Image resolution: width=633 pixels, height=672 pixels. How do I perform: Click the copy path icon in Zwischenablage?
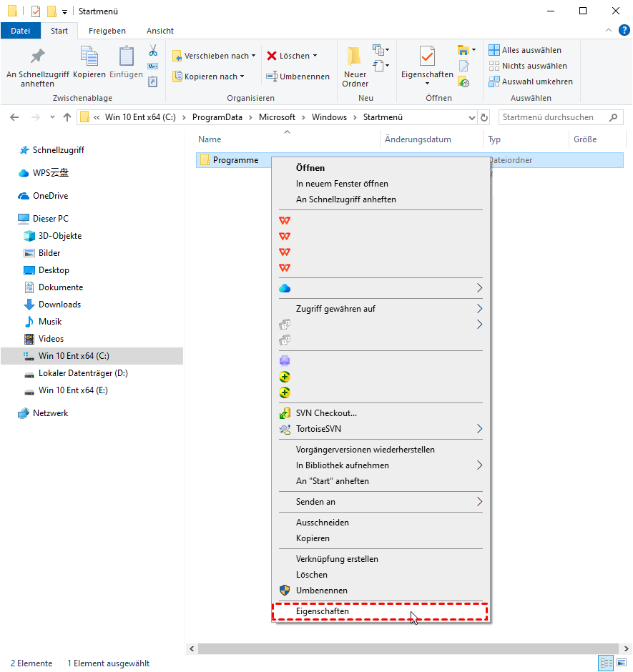(153, 66)
